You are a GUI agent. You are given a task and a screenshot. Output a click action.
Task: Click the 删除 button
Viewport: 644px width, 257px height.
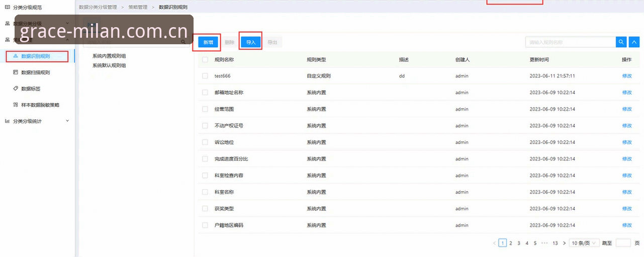point(229,42)
